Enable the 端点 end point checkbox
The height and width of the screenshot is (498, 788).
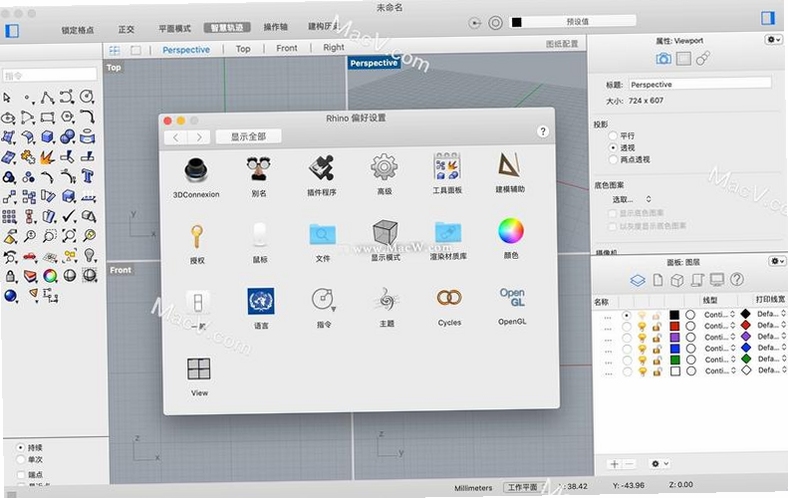pos(21,474)
